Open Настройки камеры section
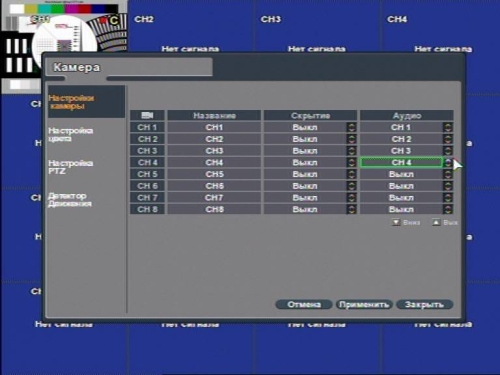Screen dimensions: 500x375 click(x=71, y=102)
